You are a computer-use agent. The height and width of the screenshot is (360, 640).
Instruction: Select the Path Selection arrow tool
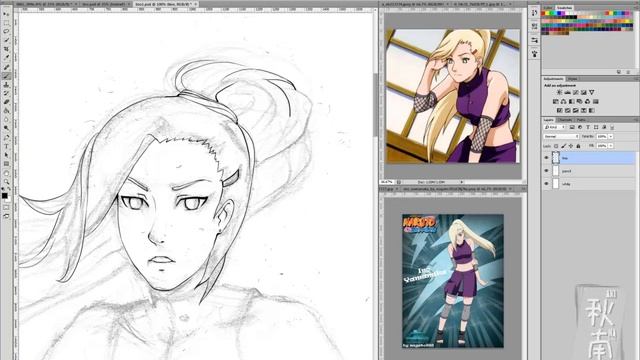pos(6,155)
